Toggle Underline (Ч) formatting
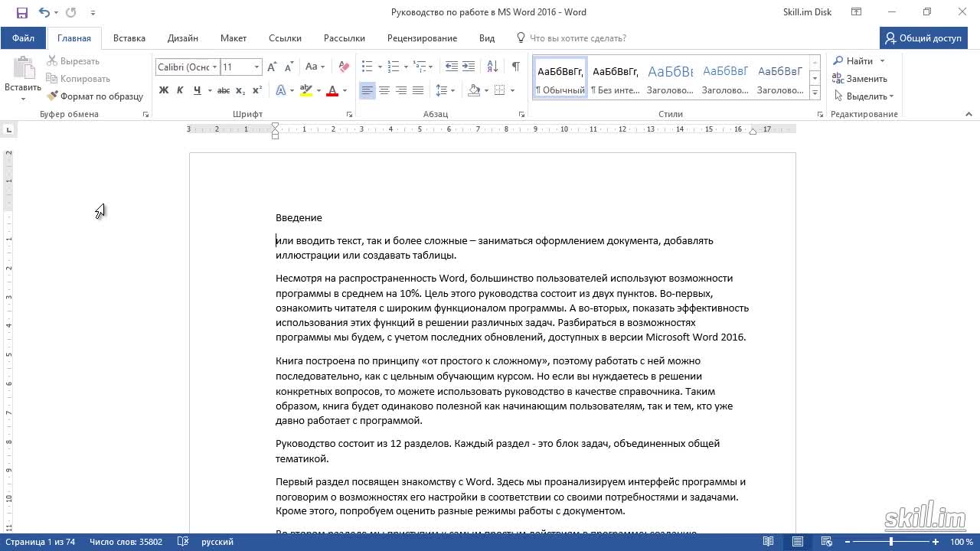 coord(198,90)
